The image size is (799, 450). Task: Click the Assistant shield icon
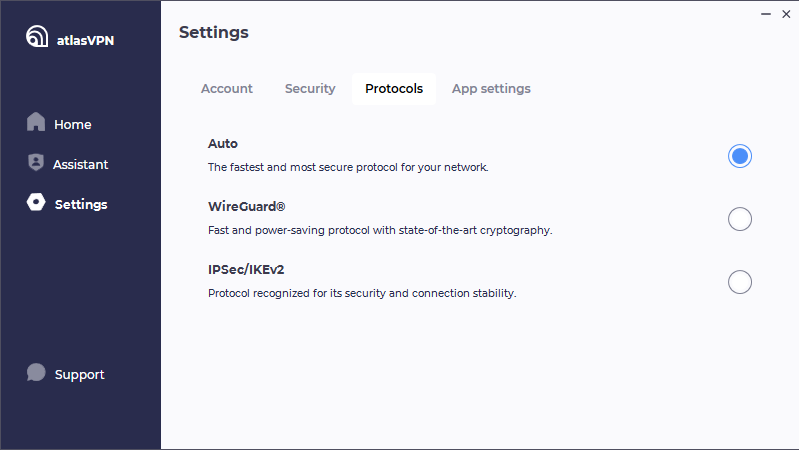[x=36, y=162]
